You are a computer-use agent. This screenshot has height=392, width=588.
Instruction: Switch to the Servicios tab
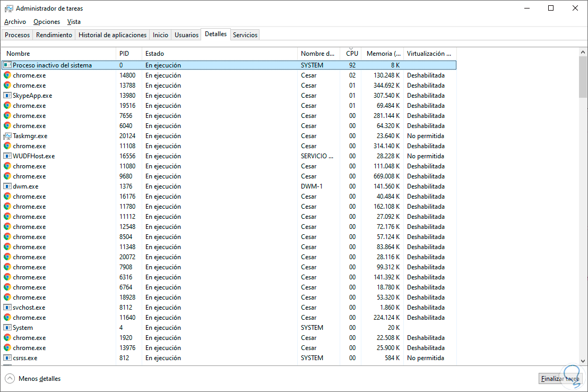click(245, 35)
